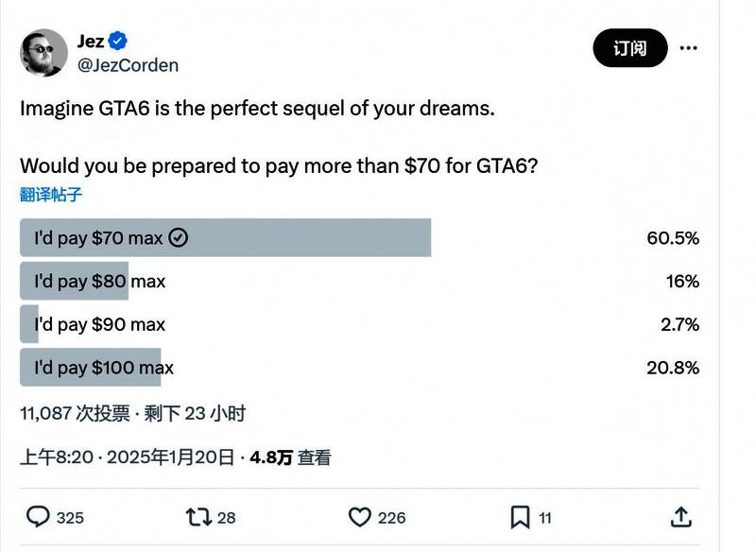
Task: Select the "I'd pay $70 max" poll option
Action: (98, 238)
